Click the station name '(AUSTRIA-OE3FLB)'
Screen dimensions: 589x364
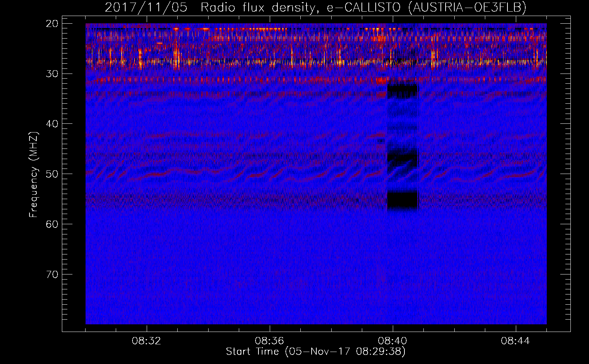pyautogui.click(x=467, y=8)
